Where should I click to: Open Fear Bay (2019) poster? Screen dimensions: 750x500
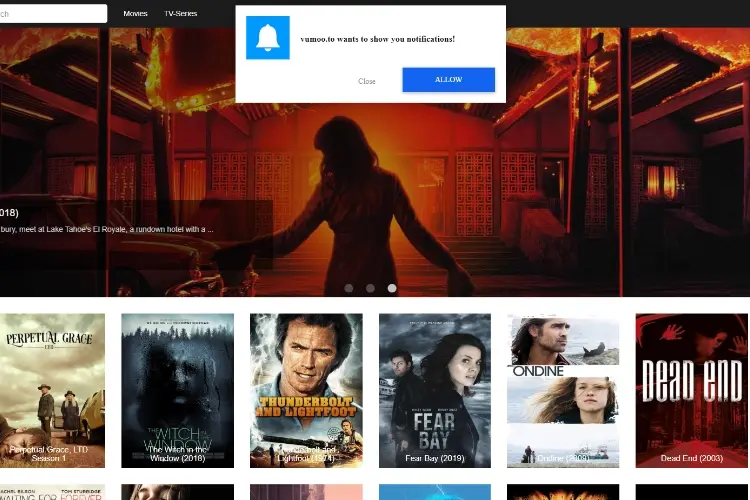click(435, 390)
